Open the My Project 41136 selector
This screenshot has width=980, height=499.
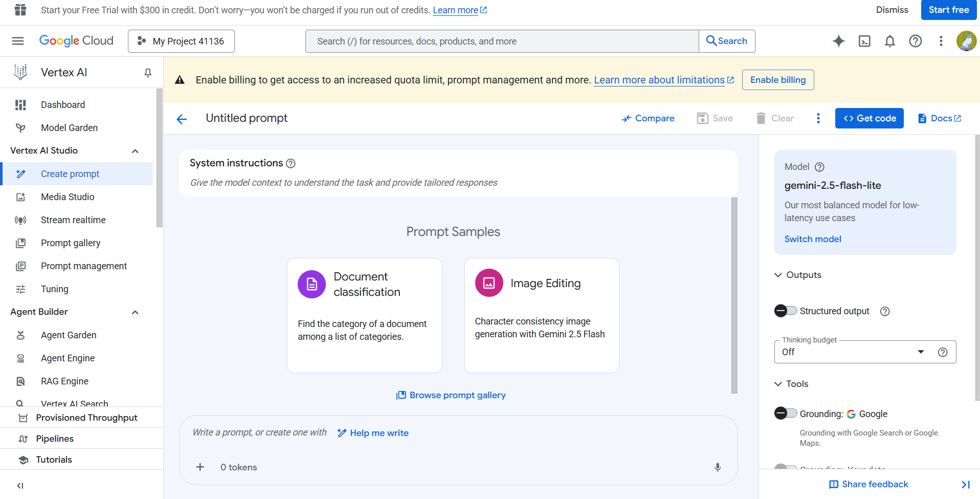click(181, 41)
